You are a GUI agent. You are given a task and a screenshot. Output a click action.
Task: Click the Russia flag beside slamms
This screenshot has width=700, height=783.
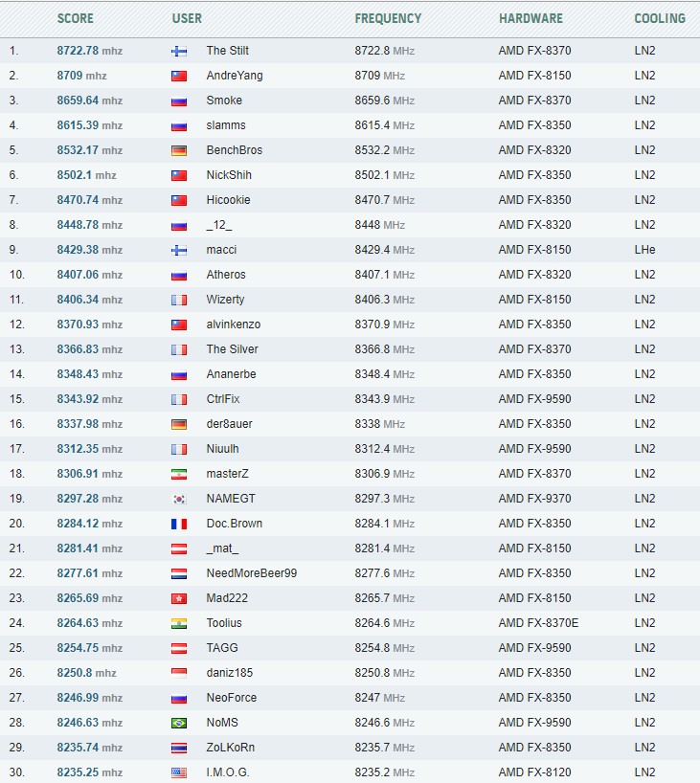coord(179,125)
